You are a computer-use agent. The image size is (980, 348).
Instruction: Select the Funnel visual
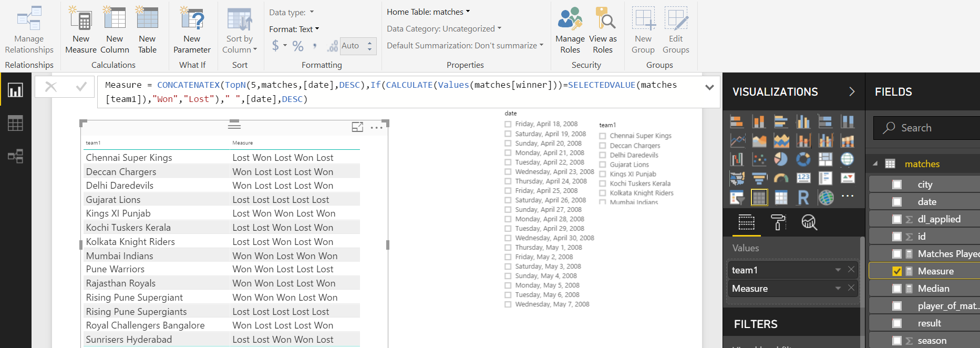pyautogui.click(x=759, y=178)
